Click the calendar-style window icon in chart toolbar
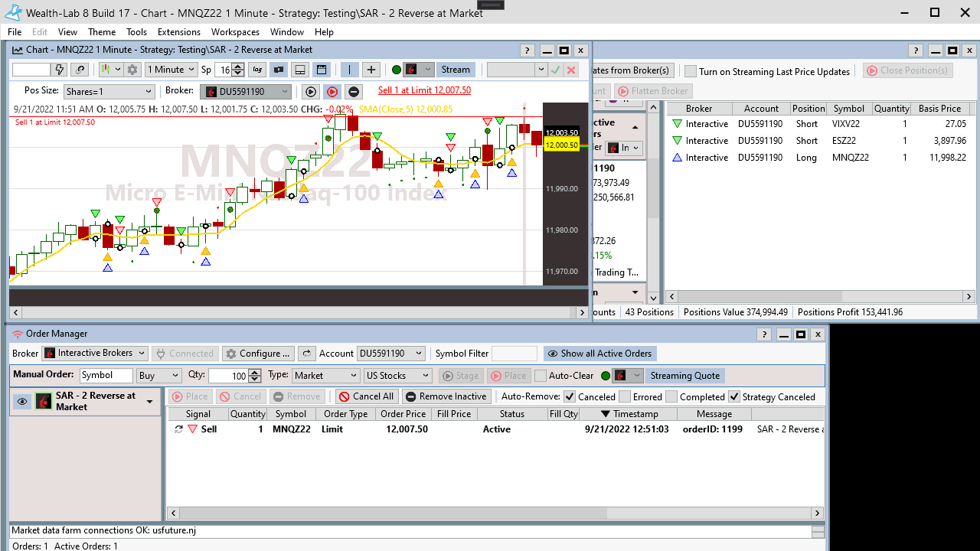980x551 pixels. coord(322,70)
